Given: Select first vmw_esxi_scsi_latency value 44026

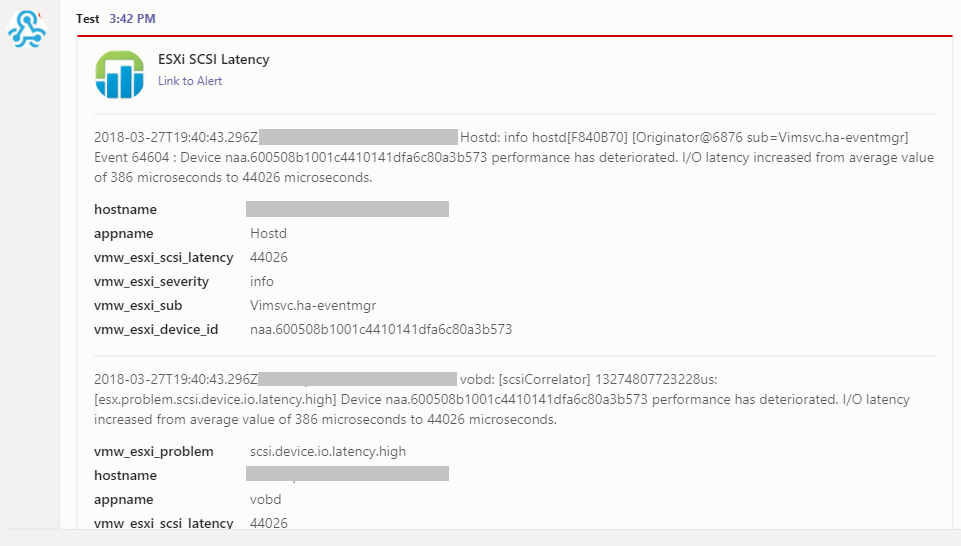Looking at the screenshot, I should pos(269,257).
